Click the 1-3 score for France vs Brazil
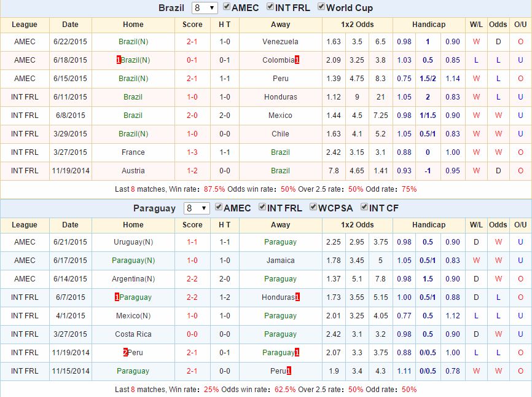This screenshot has width=532, height=397. pyautogui.click(x=192, y=152)
